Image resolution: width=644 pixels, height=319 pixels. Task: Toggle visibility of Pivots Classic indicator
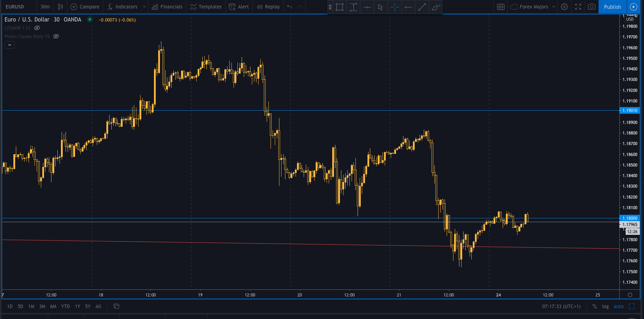56,36
